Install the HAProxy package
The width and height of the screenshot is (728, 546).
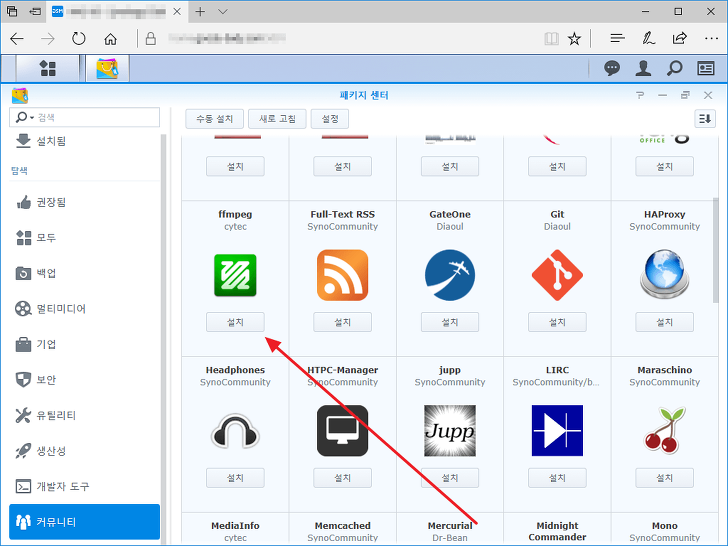664,322
